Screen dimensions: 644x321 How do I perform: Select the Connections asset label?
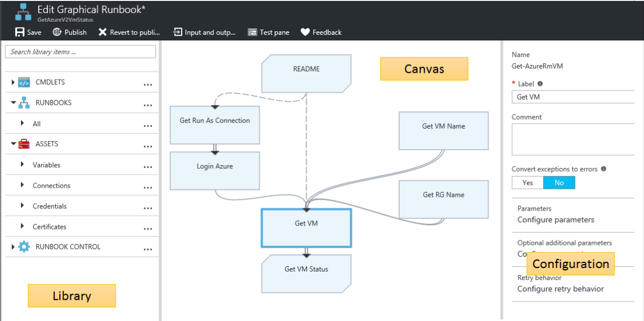coord(51,186)
